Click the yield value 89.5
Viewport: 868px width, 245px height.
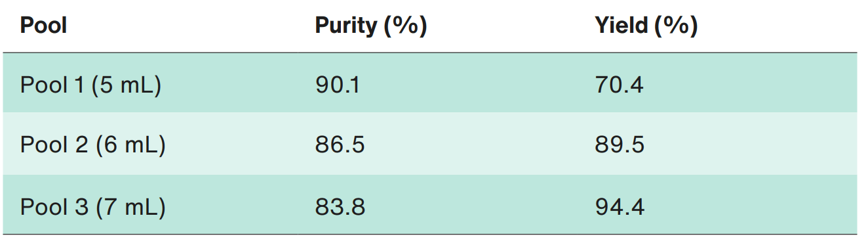620,145
